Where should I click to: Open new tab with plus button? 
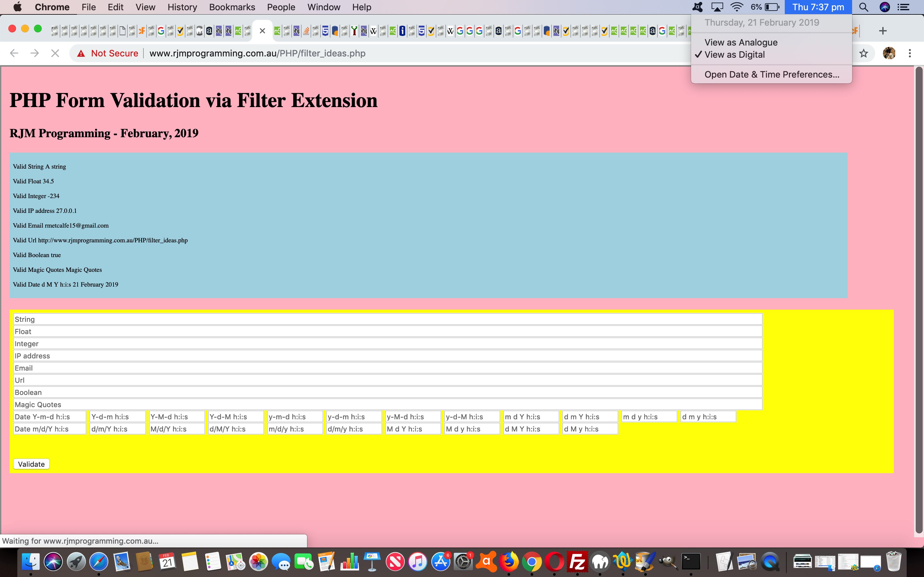[x=882, y=31]
